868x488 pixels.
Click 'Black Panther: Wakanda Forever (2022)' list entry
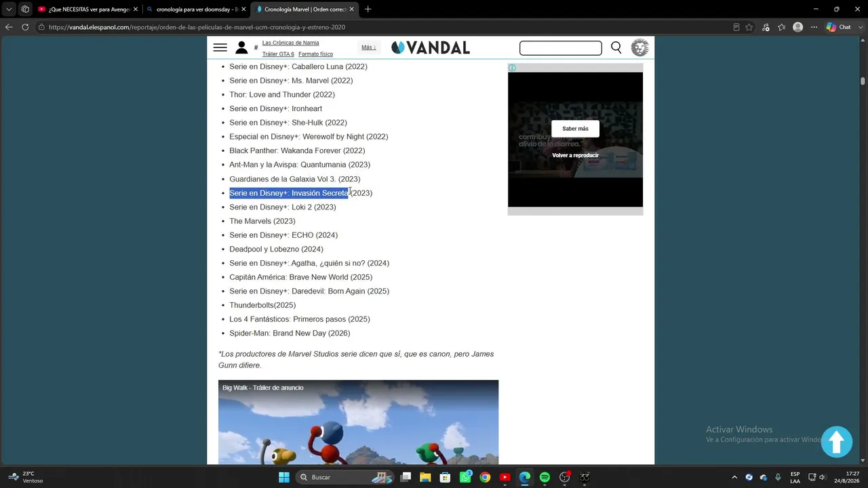pos(297,150)
